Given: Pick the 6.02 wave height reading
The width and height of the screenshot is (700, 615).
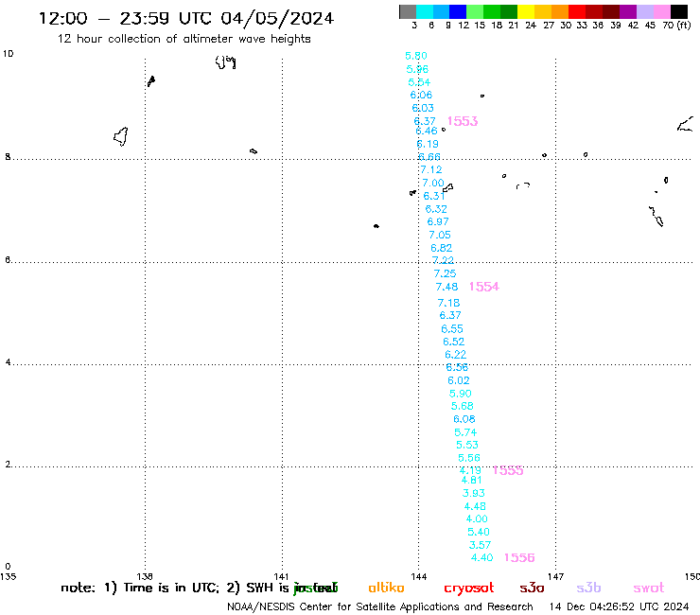Looking at the screenshot, I should (x=459, y=380).
